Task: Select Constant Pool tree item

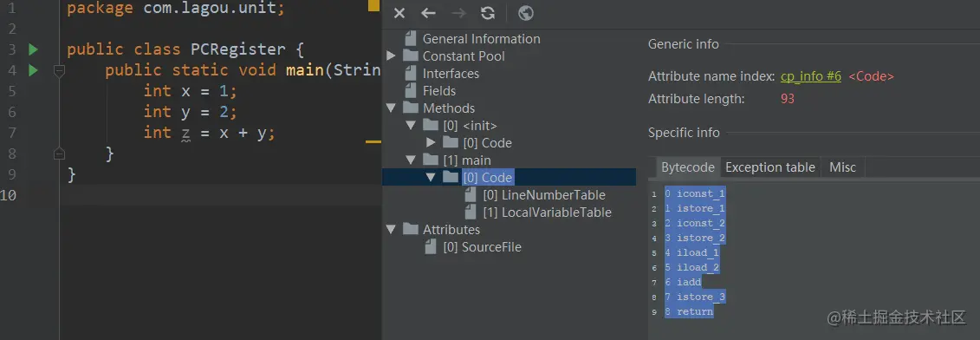Action: (464, 56)
